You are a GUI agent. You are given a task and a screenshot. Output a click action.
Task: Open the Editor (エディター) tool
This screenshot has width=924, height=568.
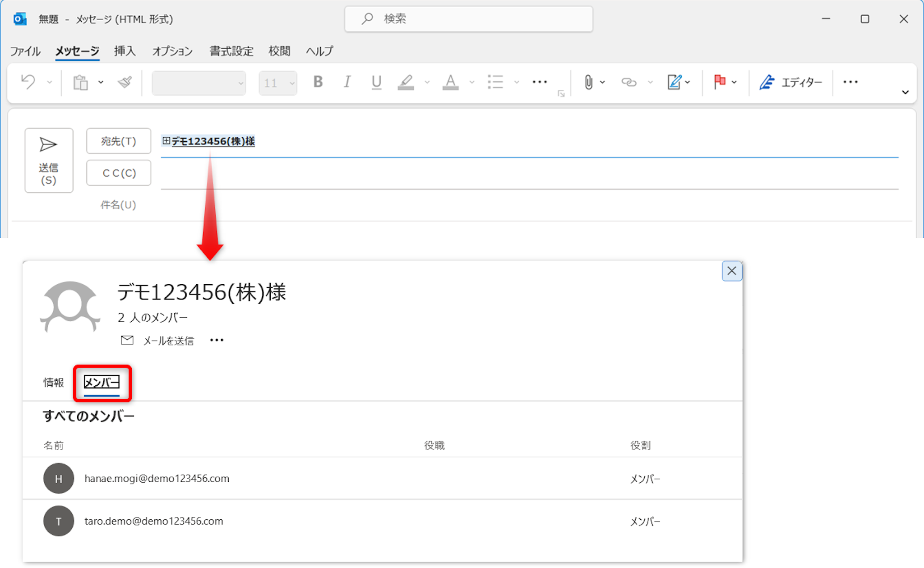pos(791,82)
